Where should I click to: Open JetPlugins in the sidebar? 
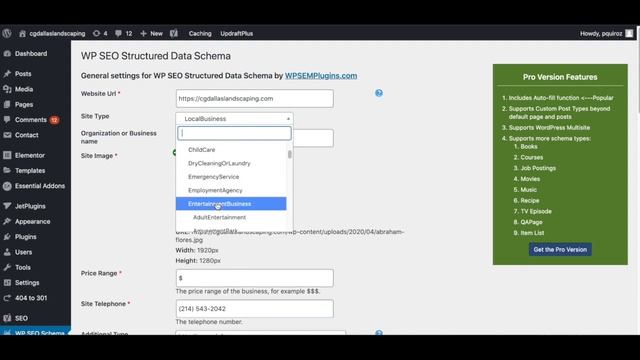click(30, 207)
